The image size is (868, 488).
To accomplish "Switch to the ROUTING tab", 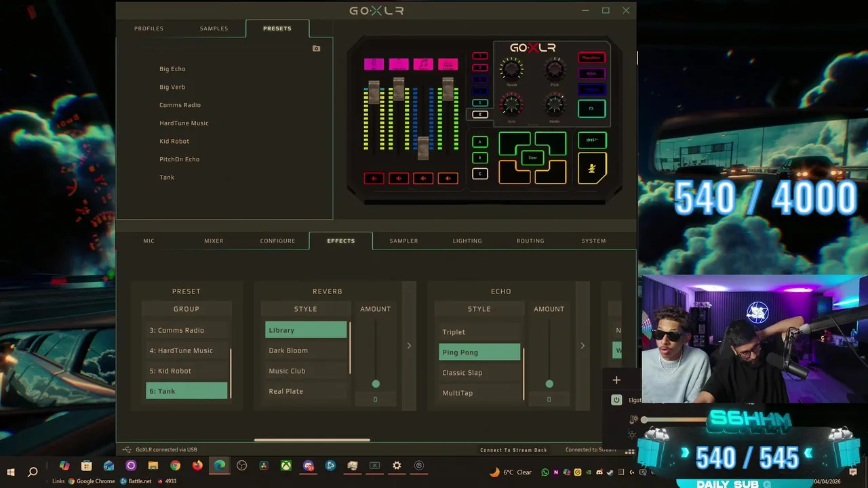I will point(530,241).
